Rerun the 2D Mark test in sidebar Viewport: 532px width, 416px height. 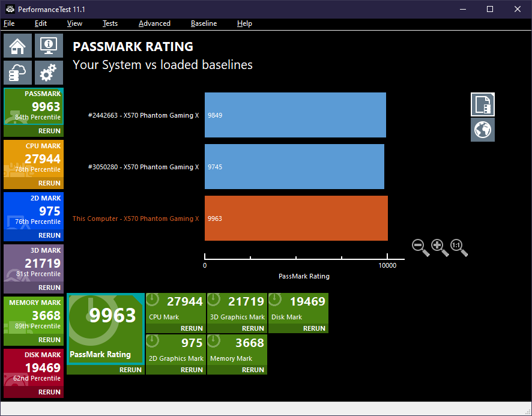(x=49, y=235)
